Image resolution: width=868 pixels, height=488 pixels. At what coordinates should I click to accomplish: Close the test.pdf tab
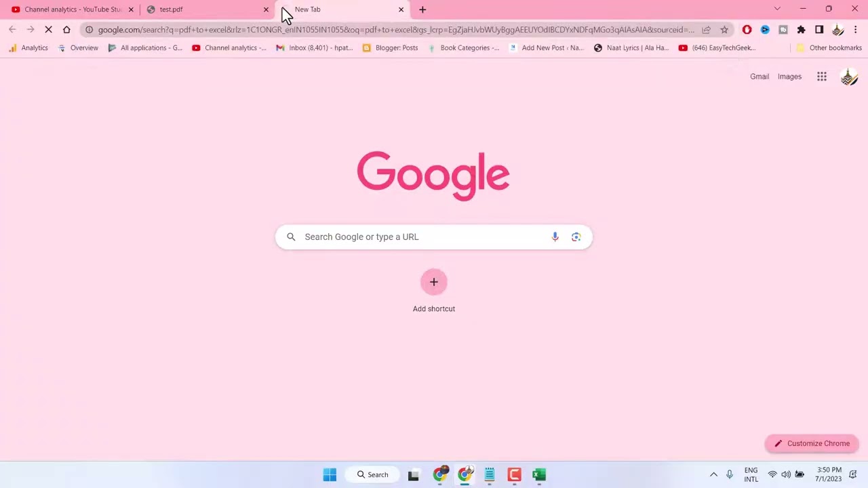266,9
